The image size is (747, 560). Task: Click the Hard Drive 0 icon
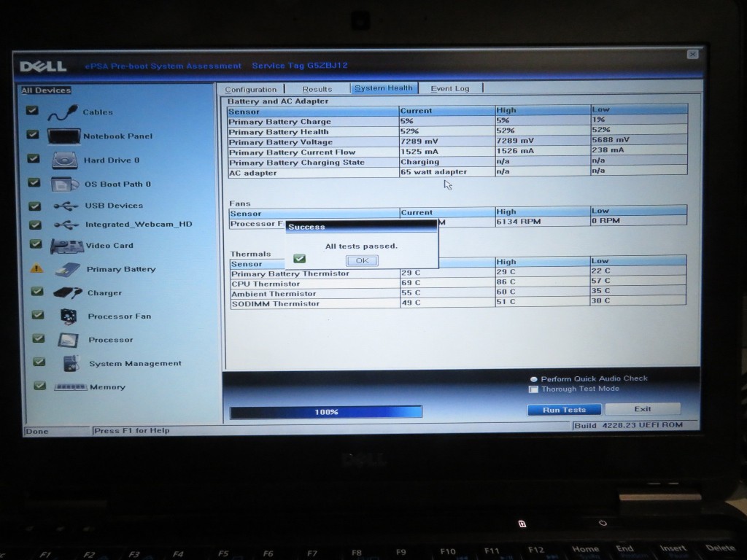(65, 160)
